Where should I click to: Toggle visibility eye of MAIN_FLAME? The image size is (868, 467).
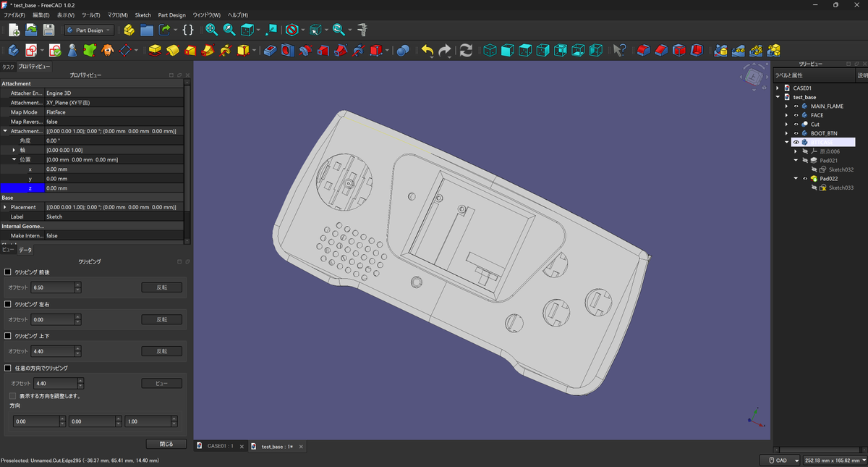(796, 106)
